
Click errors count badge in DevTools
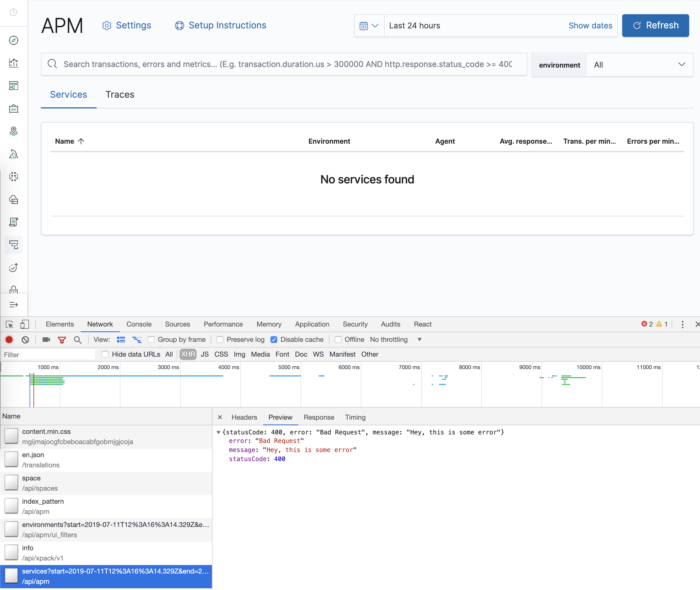click(647, 324)
